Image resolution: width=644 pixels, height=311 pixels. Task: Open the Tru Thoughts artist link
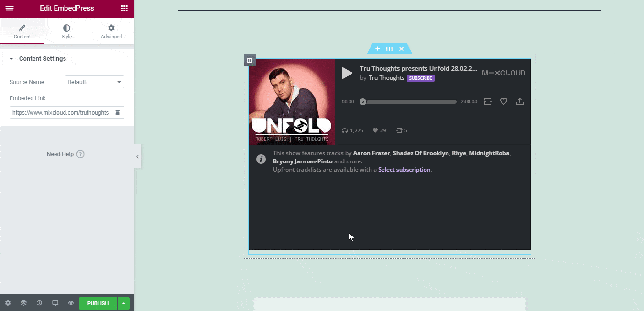(x=386, y=78)
